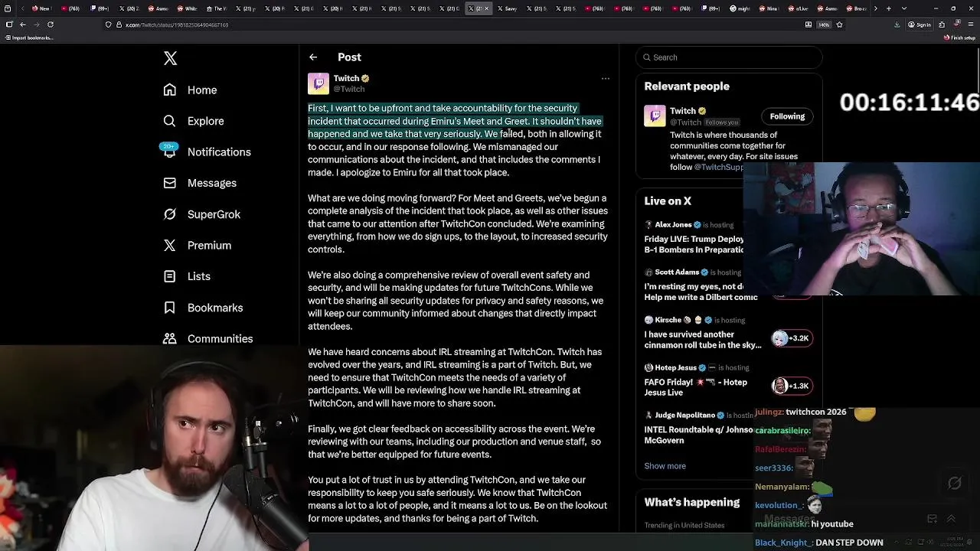The width and height of the screenshot is (980, 551).
Task: Click the Explore magnifier icon
Action: coord(170,121)
